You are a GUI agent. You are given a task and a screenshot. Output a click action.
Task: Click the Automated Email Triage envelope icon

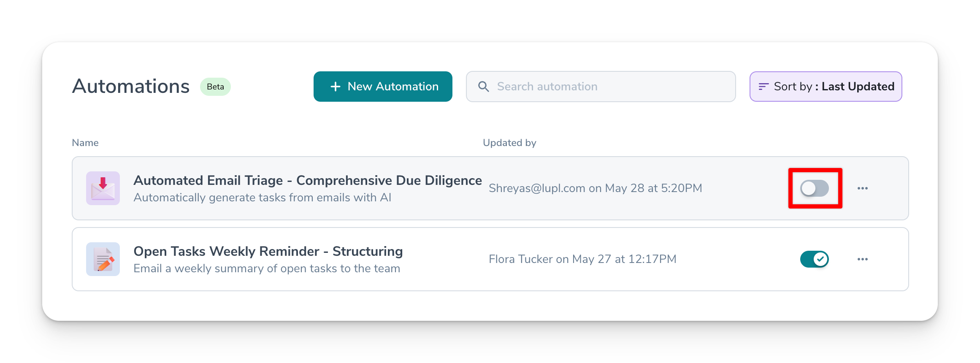[x=103, y=188]
